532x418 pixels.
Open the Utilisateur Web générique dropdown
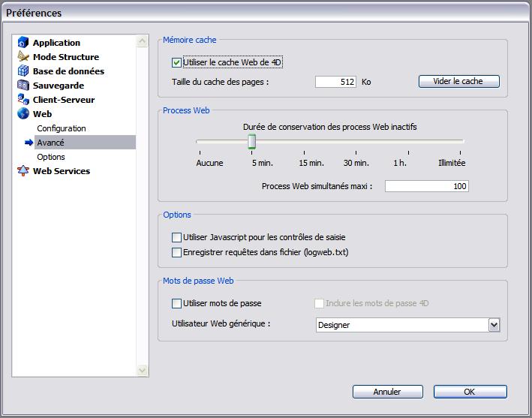pos(494,325)
